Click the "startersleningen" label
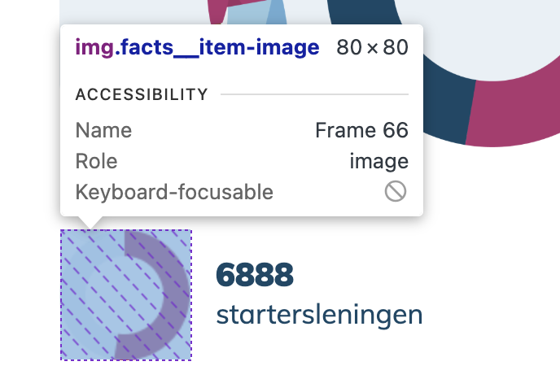560x392 pixels. coord(319,314)
